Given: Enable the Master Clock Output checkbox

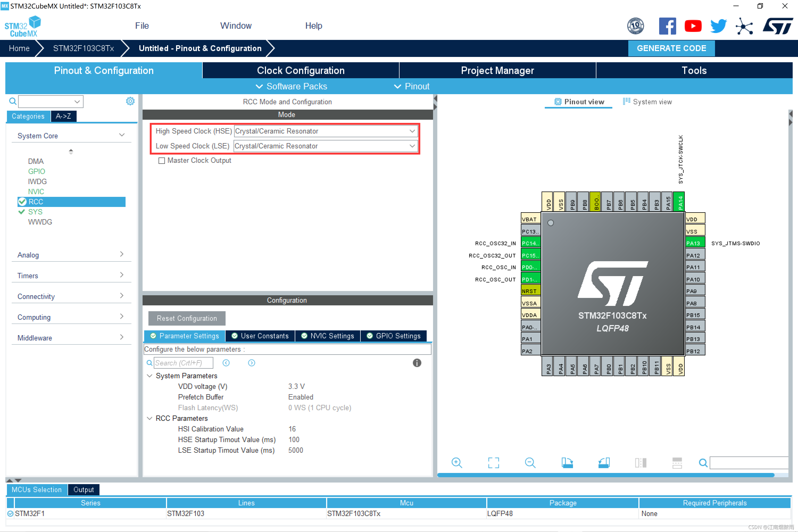Looking at the screenshot, I should tap(162, 160).
